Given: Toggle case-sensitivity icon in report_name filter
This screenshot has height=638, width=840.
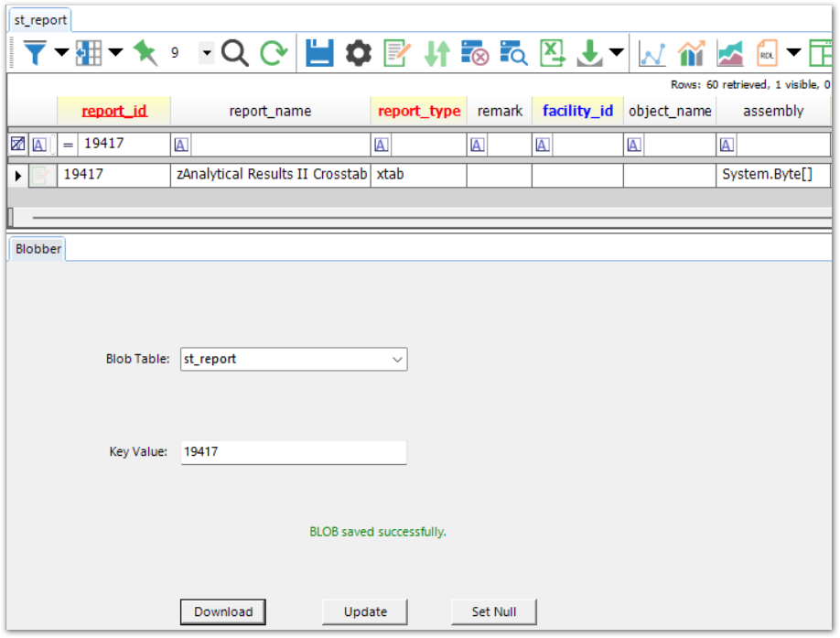Looking at the screenshot, I should pyautogui.click(x=181, y=144).
